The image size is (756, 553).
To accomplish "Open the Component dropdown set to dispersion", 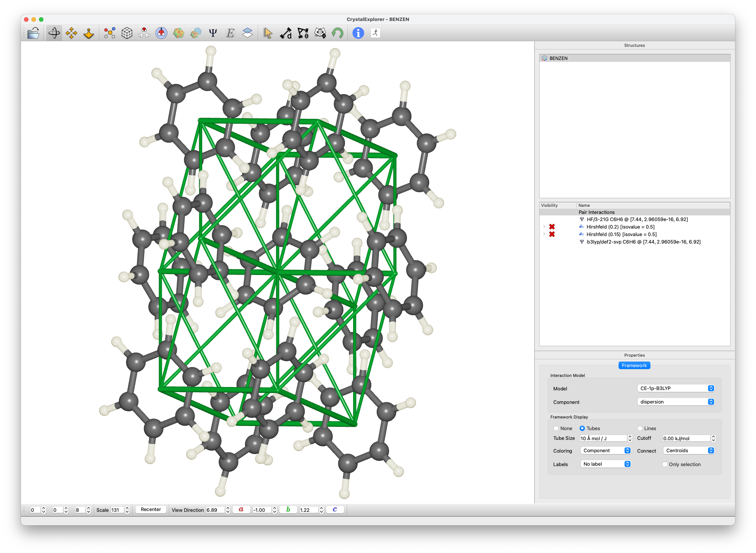I will click(x=675, y=402).
